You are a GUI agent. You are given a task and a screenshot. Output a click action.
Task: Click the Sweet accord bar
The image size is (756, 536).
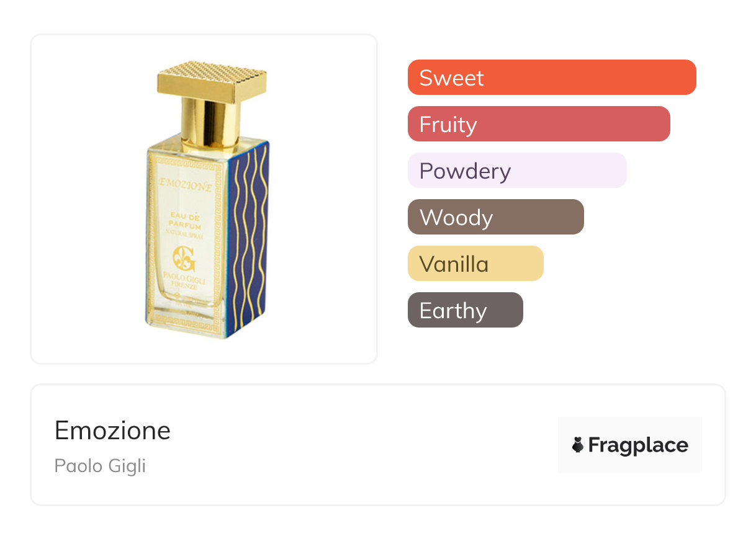coord(552,78)
